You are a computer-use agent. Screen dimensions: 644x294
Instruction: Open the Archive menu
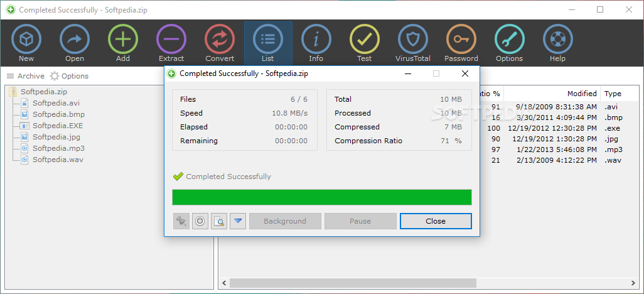[x=26, y=76]
